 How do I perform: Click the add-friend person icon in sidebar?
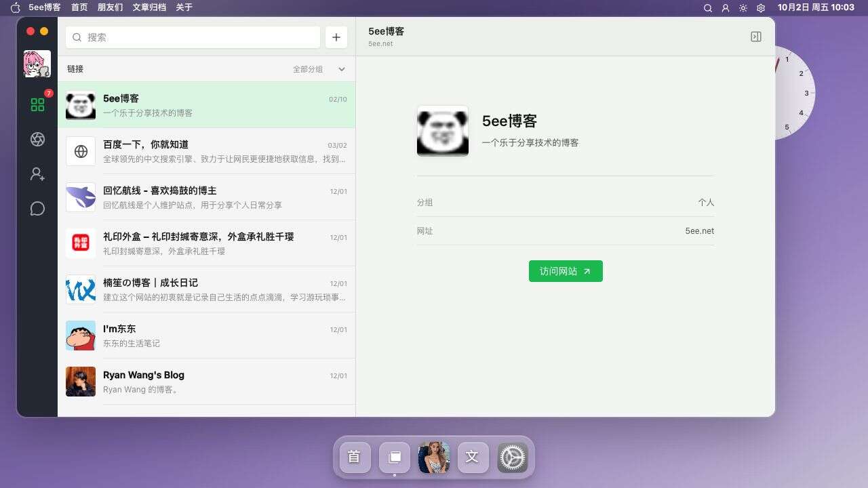coord(37,174)
